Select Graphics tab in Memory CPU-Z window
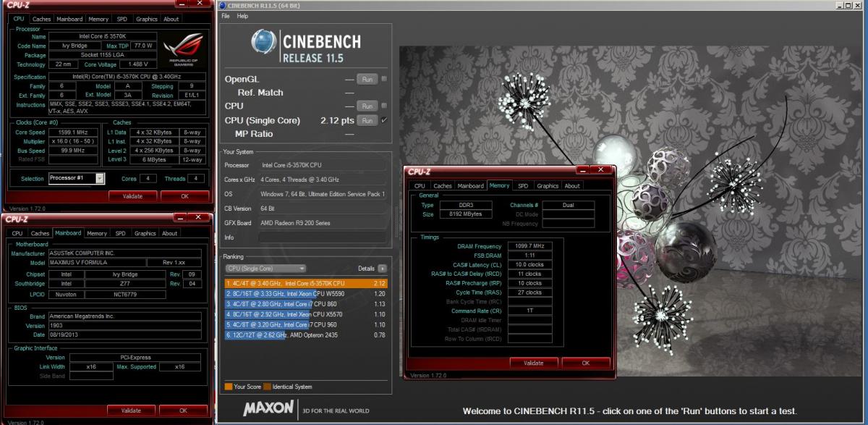 tap(548, 185)
